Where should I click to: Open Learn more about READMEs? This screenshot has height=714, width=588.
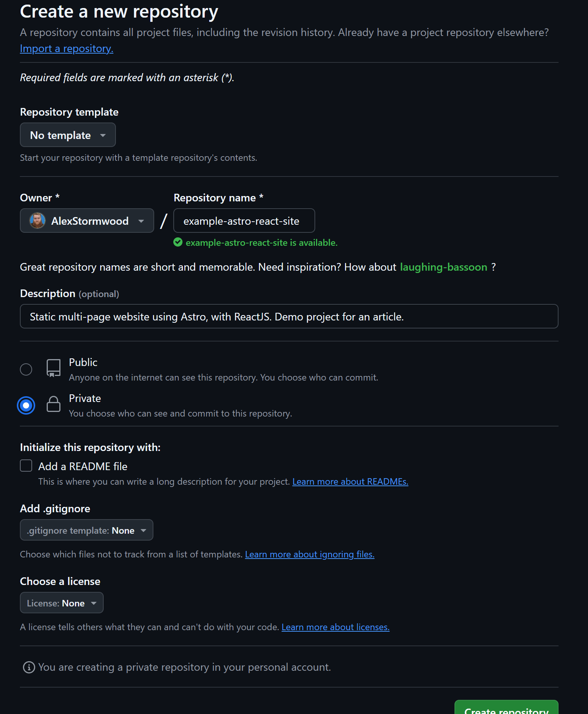pyautogui.click(x=350, y=481)
